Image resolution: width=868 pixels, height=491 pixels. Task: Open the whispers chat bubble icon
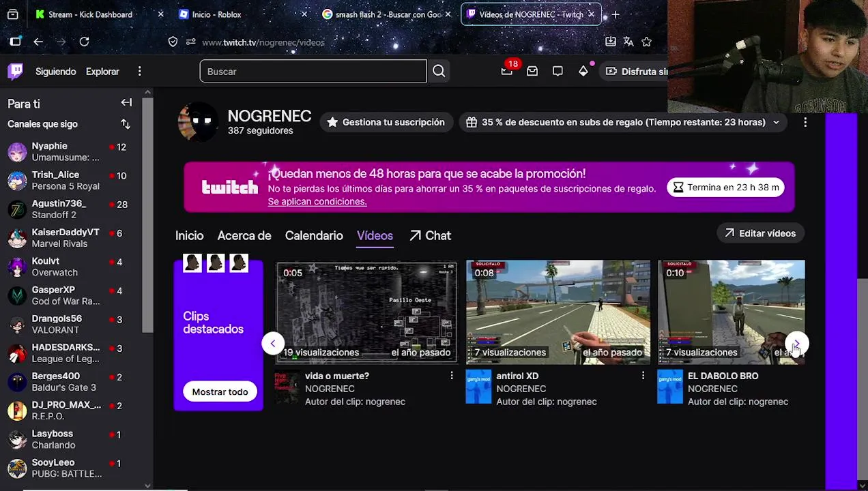point(558,72)
